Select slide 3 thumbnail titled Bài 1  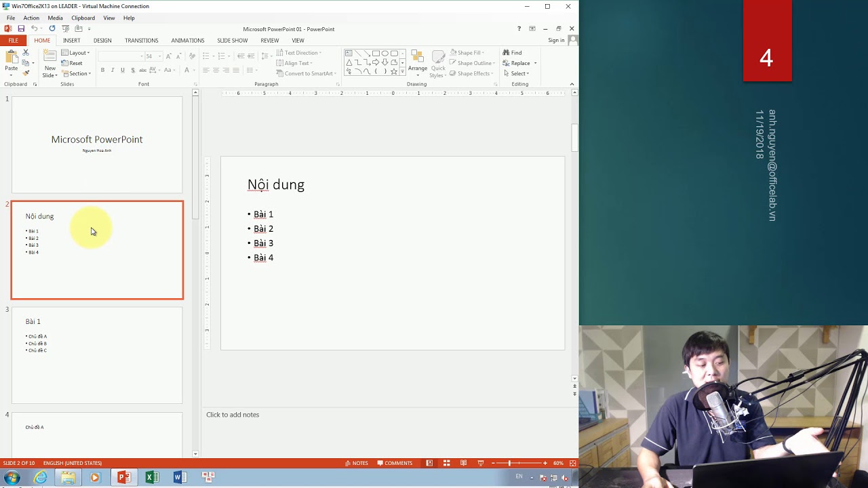click(x=97, y=355)
